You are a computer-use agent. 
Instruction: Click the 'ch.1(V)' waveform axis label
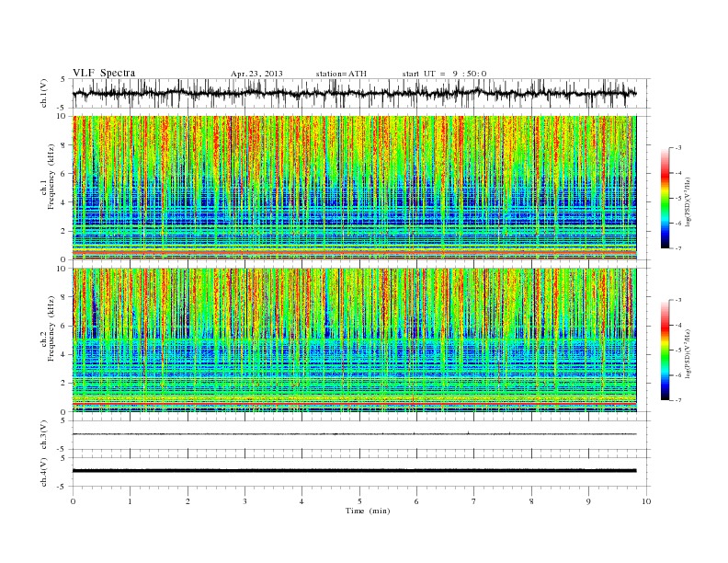(44, 93)
